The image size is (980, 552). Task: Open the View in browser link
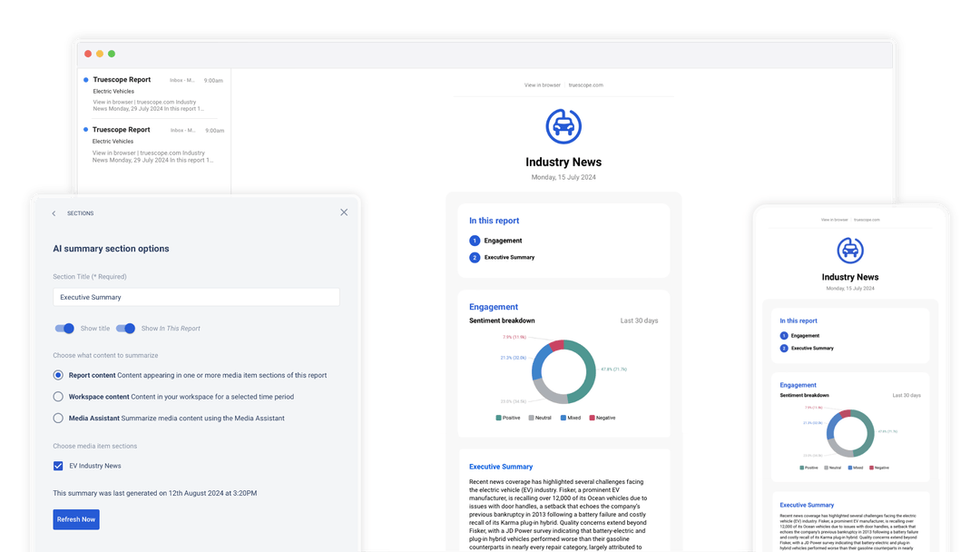541,84
